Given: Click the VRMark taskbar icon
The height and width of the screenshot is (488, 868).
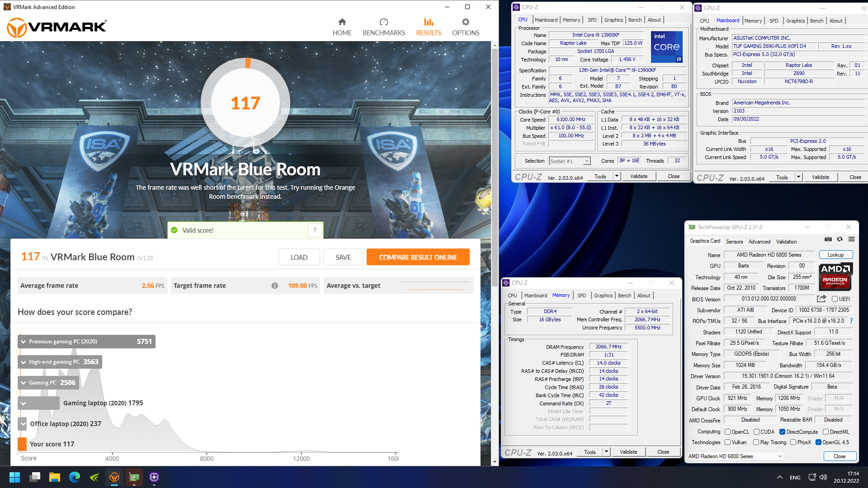Looking at the screenshot, I should point(114,477).
